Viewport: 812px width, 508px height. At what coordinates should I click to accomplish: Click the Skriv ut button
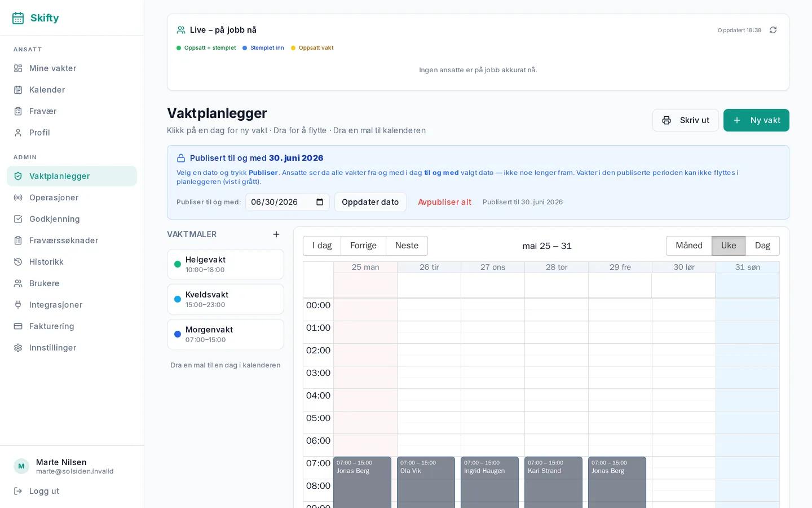coord(686,120)
